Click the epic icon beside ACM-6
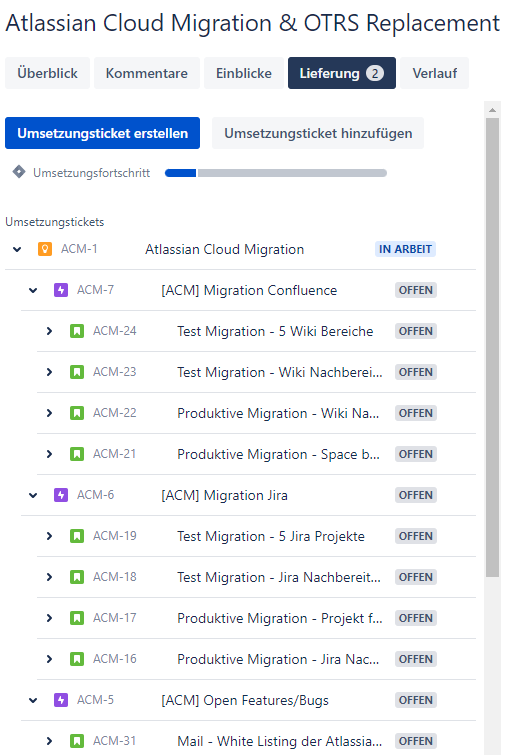 point(61,495)
